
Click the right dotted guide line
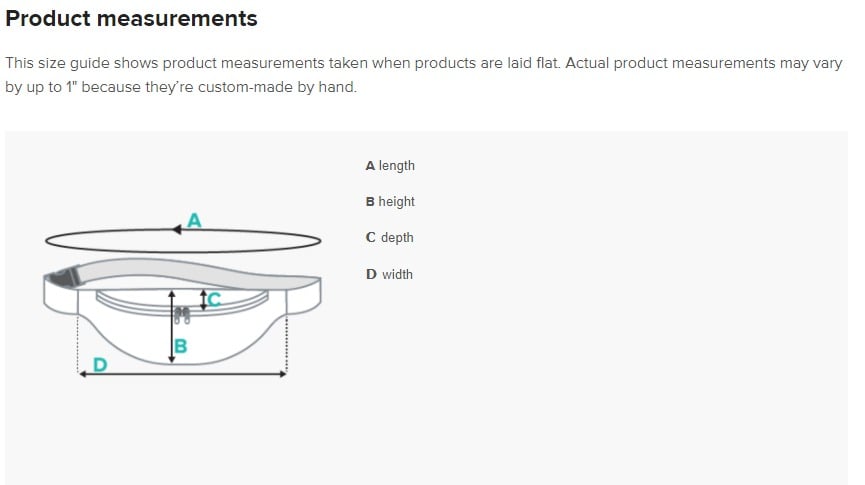pos(287,345)
